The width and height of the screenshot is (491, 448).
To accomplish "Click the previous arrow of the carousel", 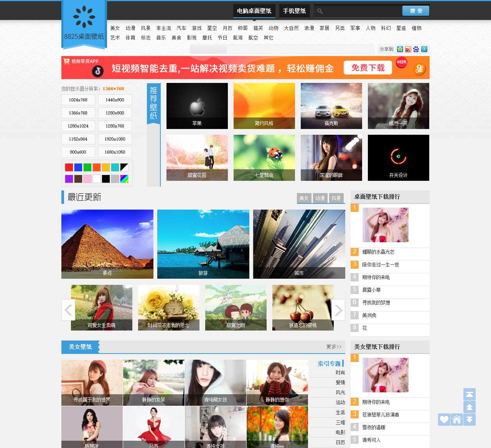I will pos(68,310).
